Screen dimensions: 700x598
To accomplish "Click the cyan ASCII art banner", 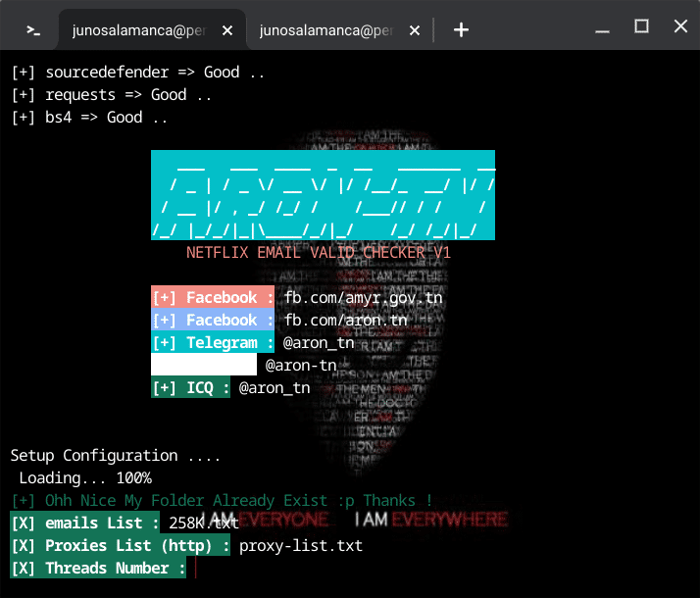I will [x=323, y=195].
